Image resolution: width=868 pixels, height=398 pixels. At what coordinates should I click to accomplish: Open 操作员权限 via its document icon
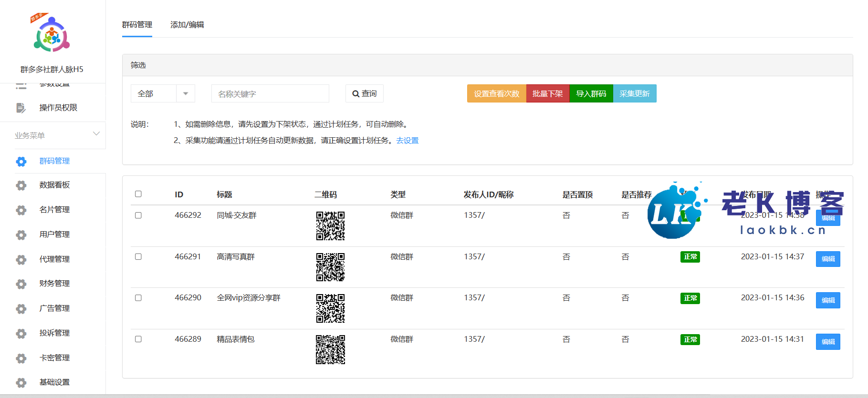coord(21,108)
